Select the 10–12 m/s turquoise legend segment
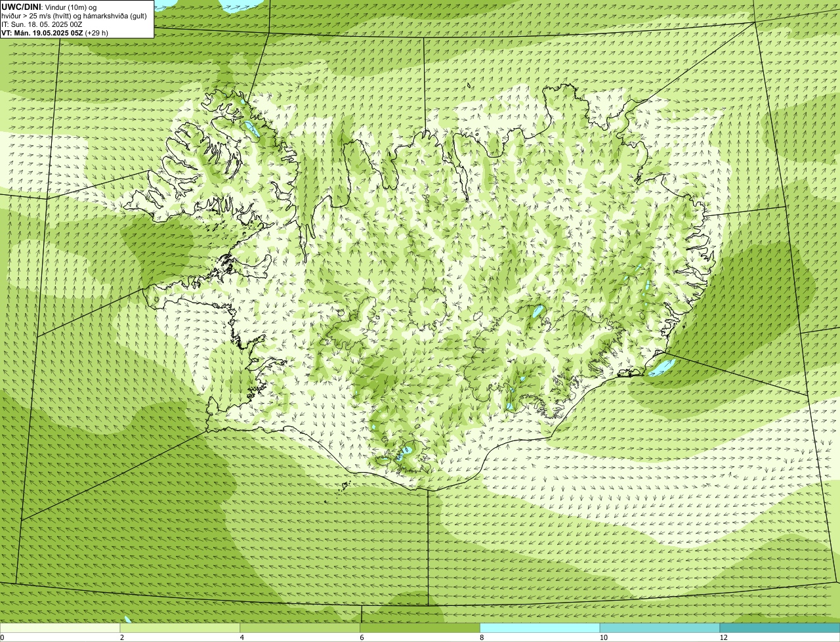 coord(660,628)
